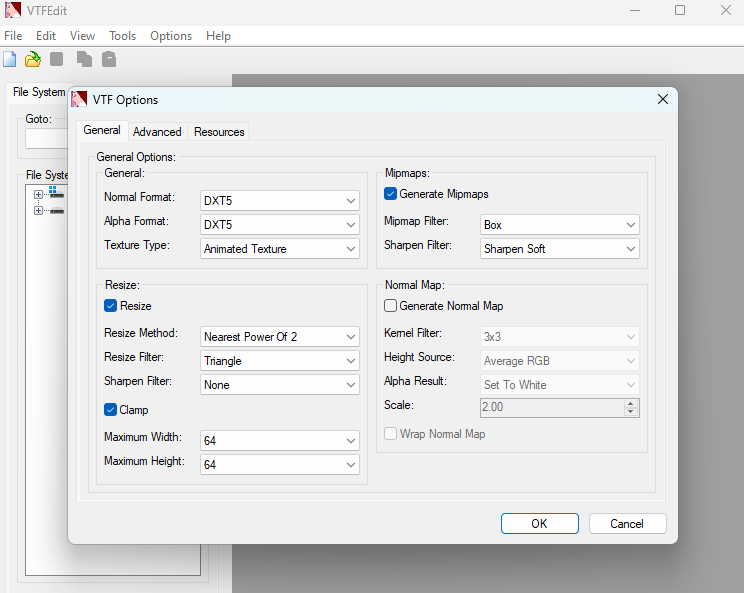Click the Goto input field
744x593 pixels.
[x=47, y=139]
